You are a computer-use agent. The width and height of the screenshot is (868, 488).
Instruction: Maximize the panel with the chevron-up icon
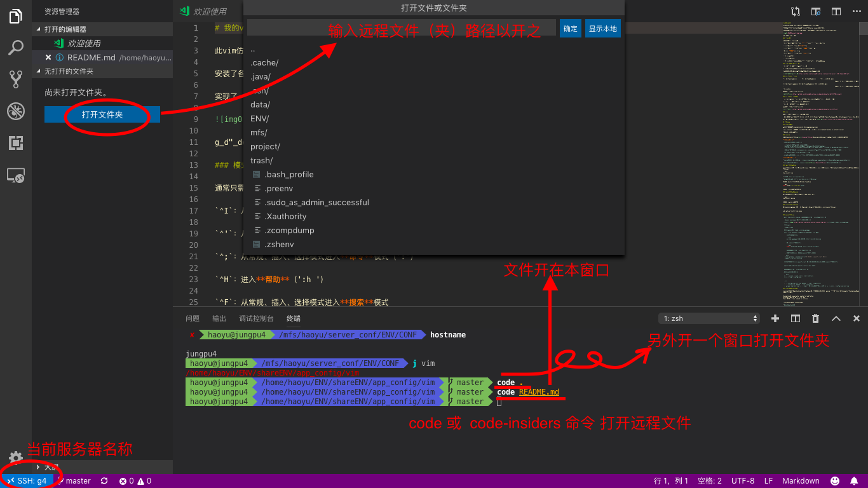pyautogui.click(x=836, y=318)
